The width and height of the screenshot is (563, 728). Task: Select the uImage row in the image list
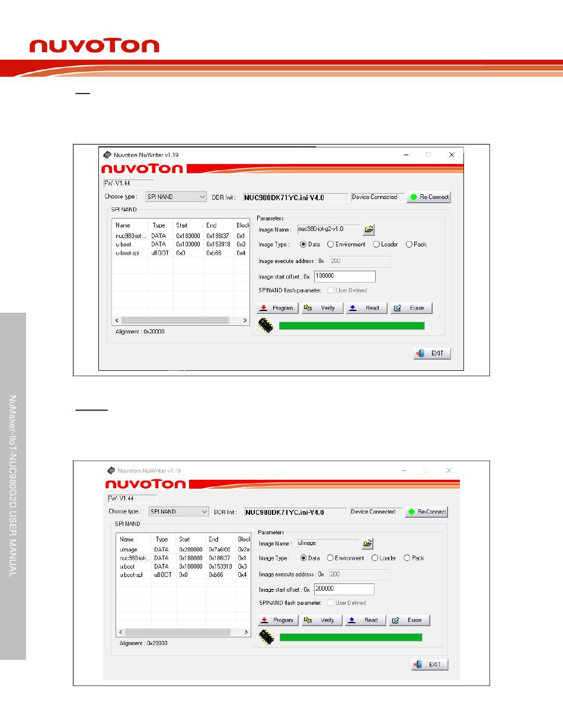pyautogui.click(x=184, y=549)
